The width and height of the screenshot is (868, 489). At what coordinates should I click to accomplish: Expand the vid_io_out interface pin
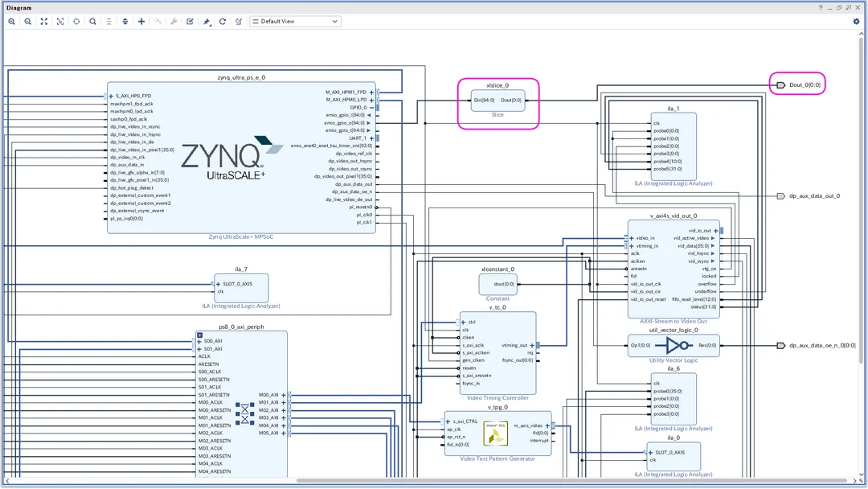pos(716,230)
